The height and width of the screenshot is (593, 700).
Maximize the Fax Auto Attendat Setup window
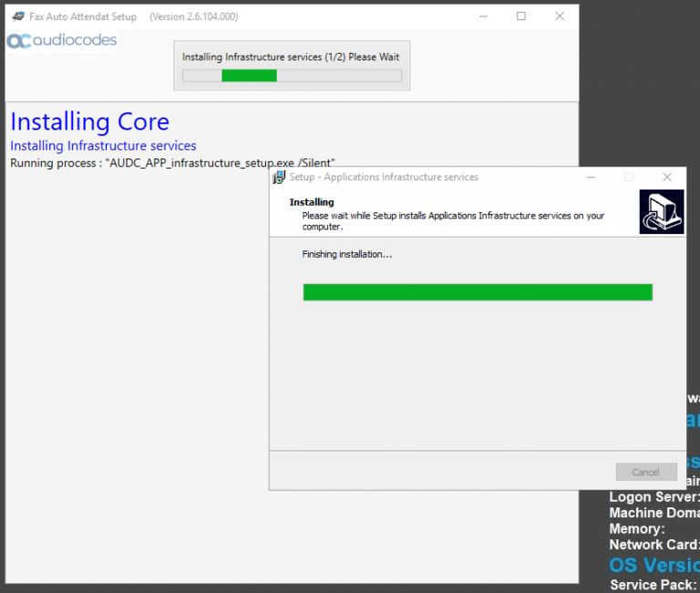[x=521, y=16]
